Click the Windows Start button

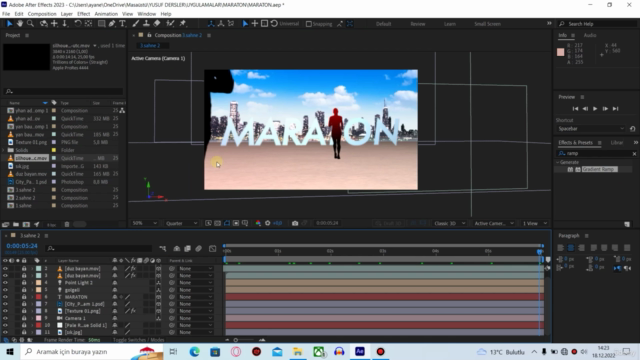point(10,351)
